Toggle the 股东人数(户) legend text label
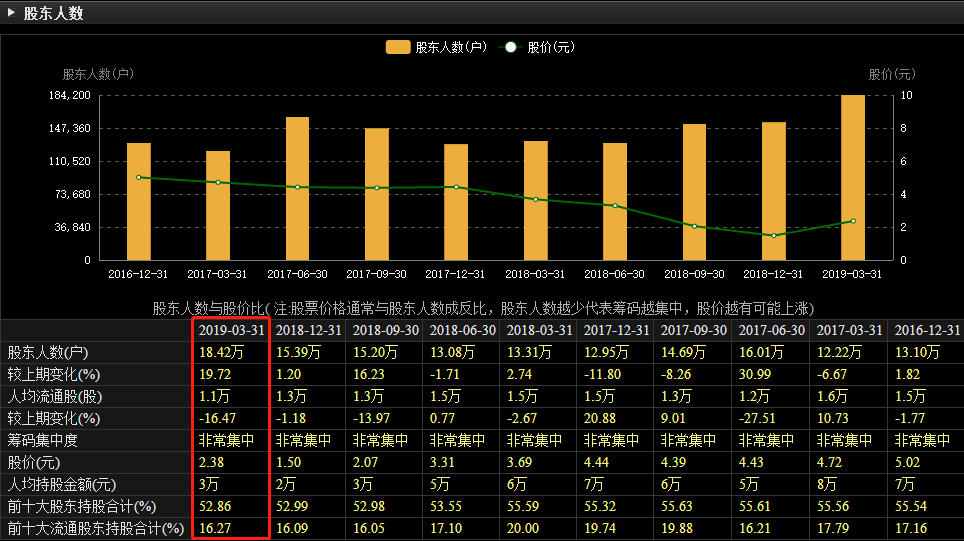Viewport: 964px width, 541px height. [x=451, y=47]
